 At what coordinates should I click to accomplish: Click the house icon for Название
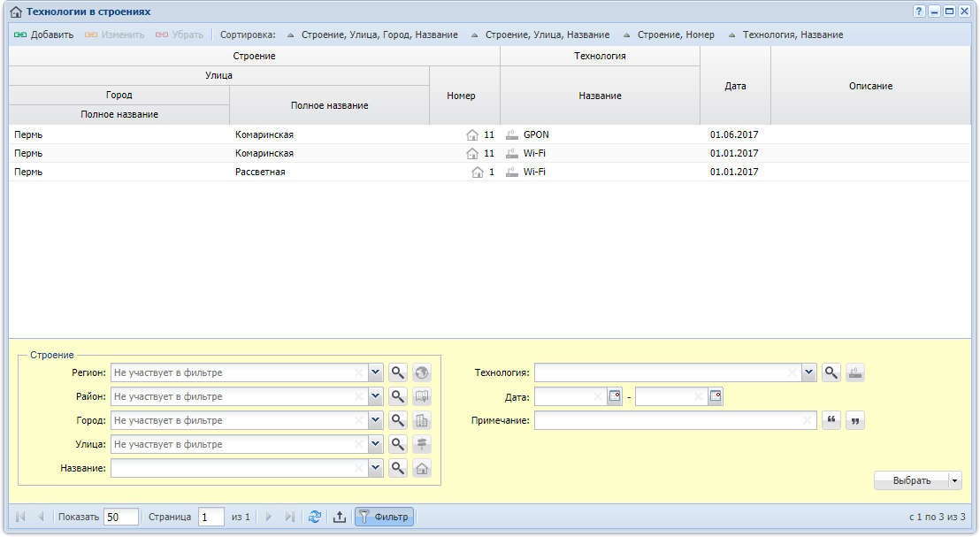coord(422,468)
